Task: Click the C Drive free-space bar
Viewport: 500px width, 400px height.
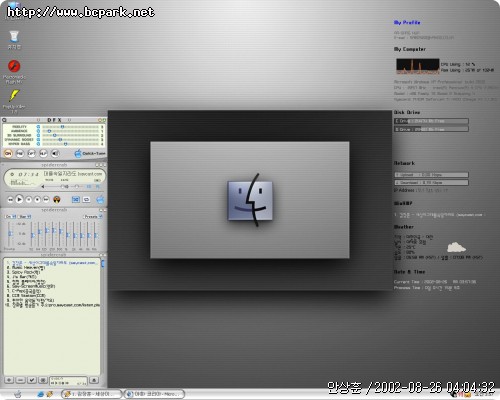Action: pos(431,121)
